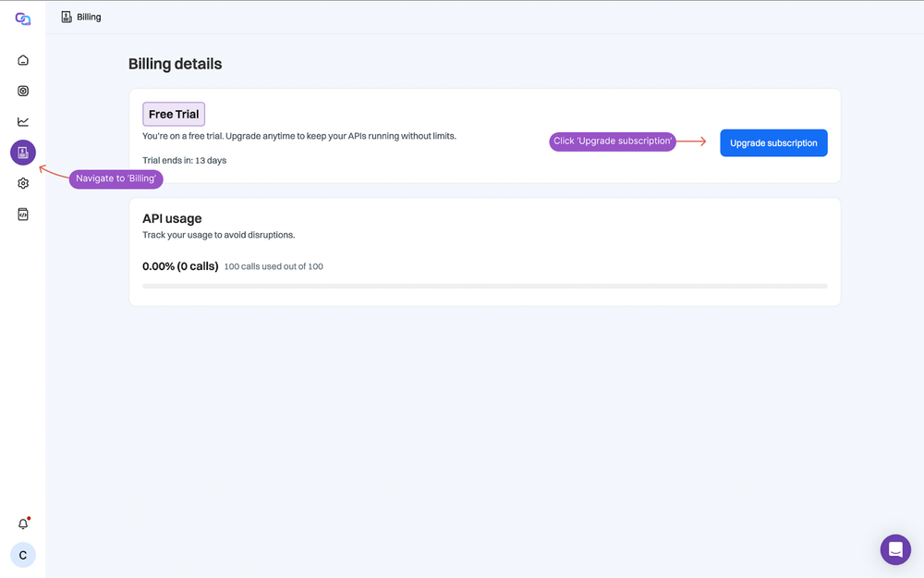
Task: Open notifications via the bell icon
Action: (22, 523)
